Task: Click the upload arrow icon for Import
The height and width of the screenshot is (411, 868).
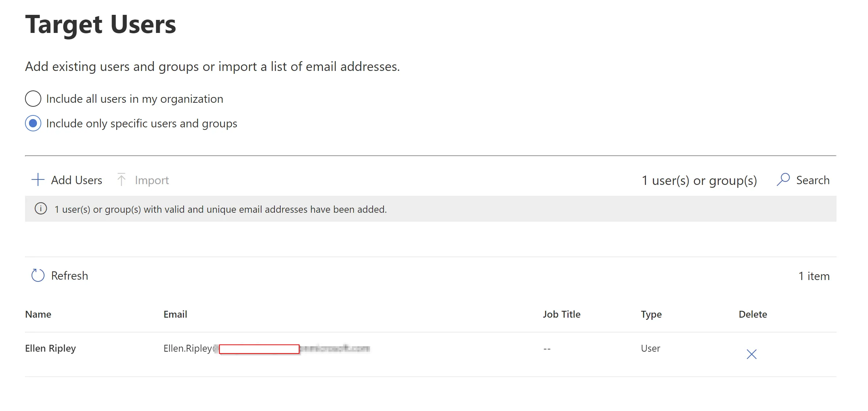Action: pos(121,179)
